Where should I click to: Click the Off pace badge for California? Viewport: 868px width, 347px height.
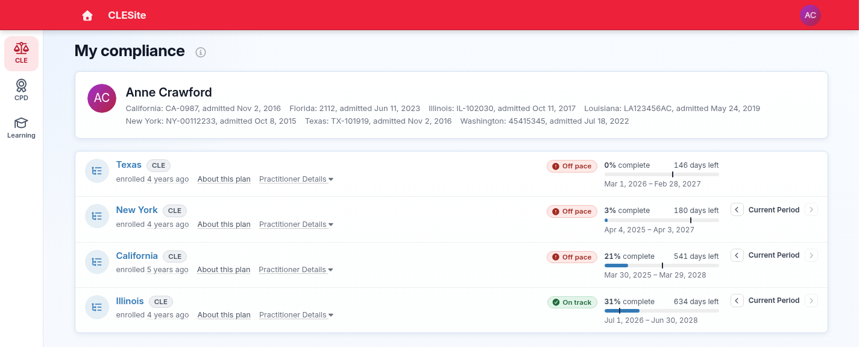tap(572, 257)
